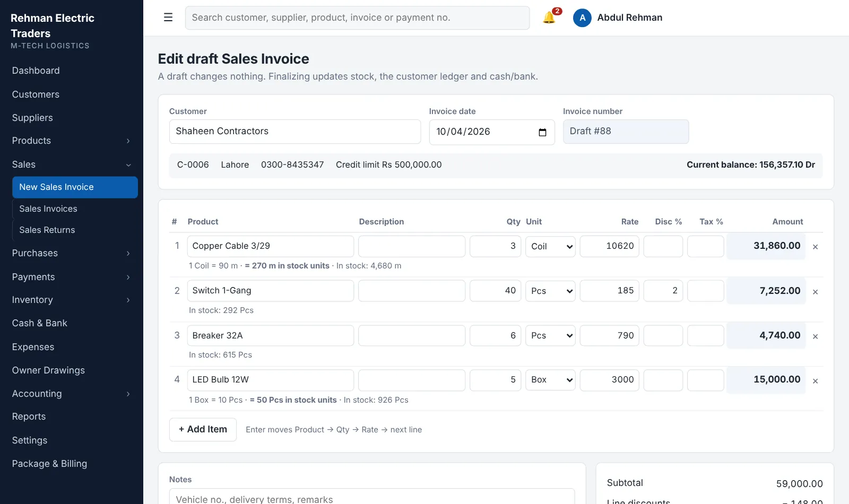Focus the global search box

click(357, 18)
